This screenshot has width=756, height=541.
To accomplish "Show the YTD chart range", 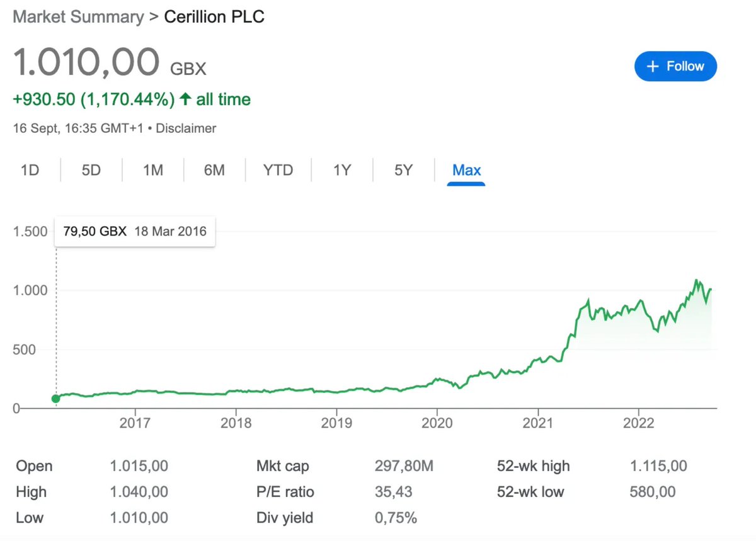I will click(x=278, y=170).
